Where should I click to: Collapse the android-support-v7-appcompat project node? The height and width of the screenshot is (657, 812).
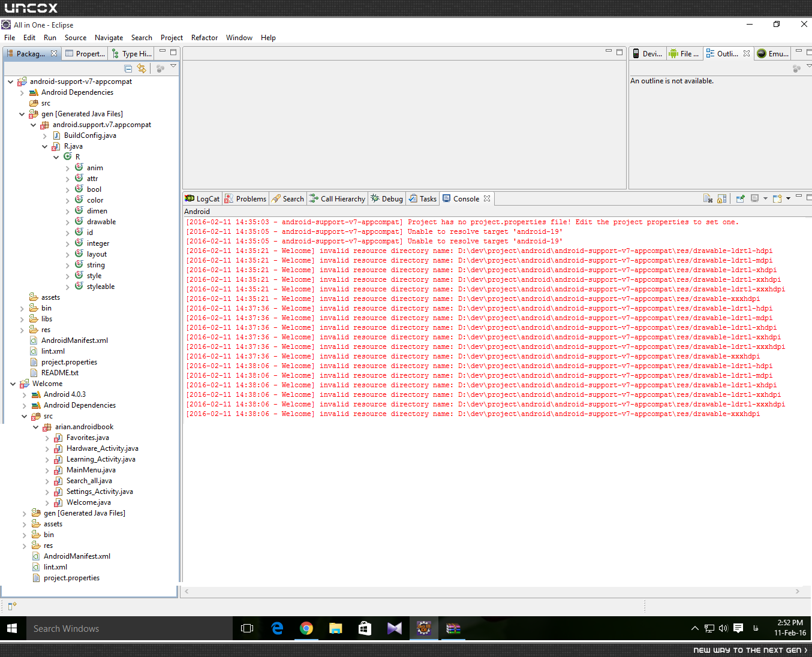click(x=11, y=82)
